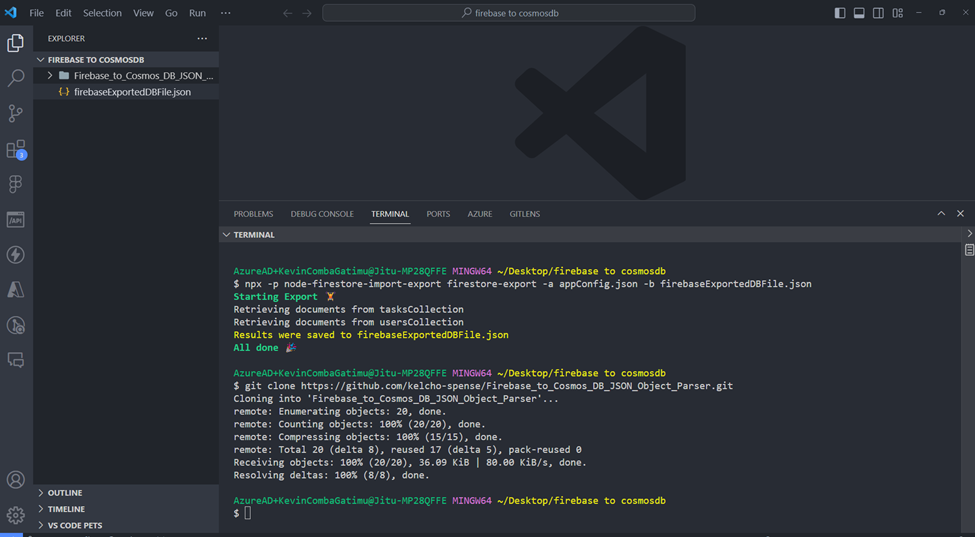Open the chat comments icon in activity bar
Viewport: 975px width, 537px height.
[x=16, y=360]
